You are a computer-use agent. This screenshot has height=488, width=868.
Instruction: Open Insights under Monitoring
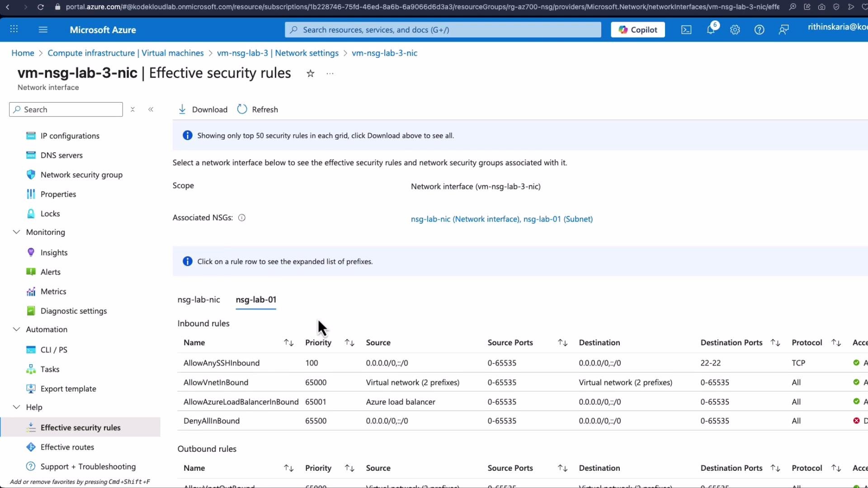point(54,253)
